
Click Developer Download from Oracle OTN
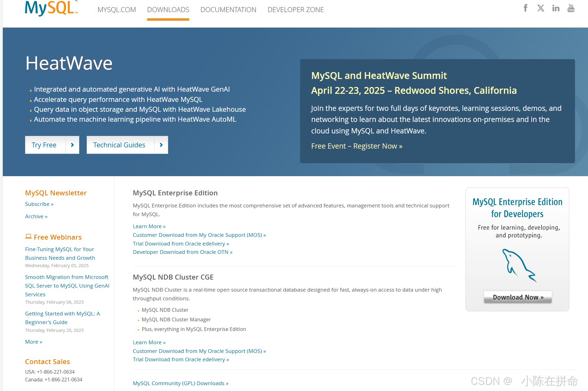(183, 252)
